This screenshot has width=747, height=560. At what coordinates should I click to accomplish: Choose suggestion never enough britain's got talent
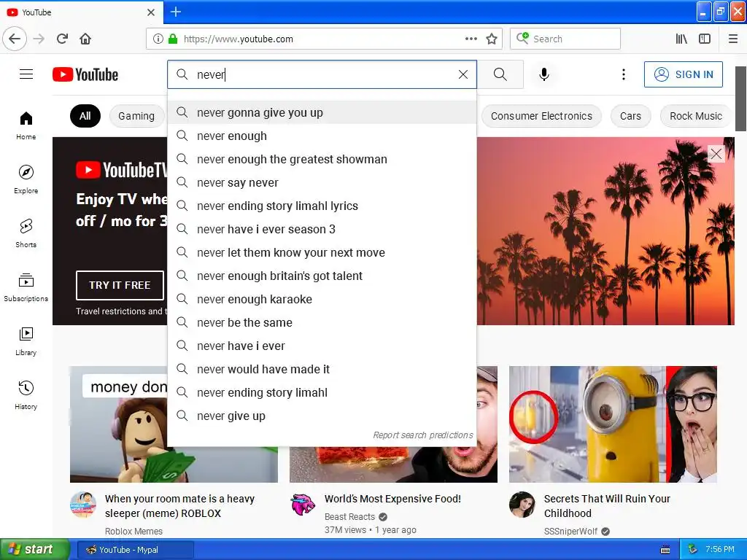pyautogui.click(x=322, y=276)
